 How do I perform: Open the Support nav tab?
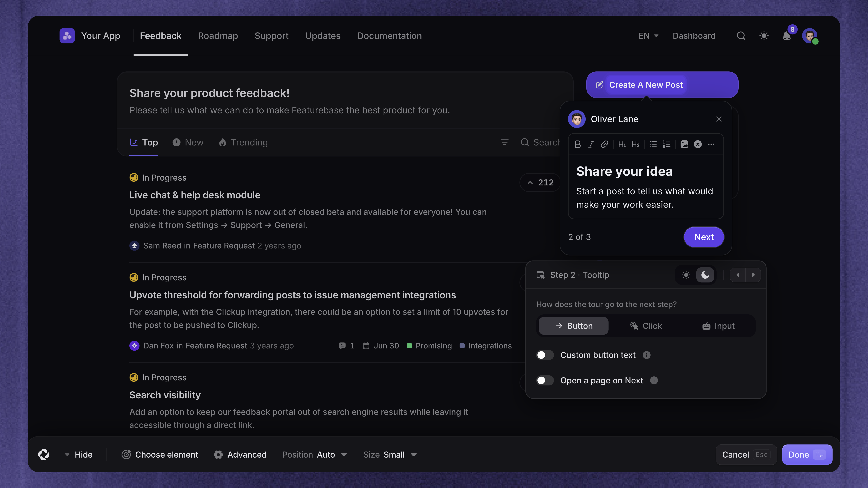coord(272,36)
